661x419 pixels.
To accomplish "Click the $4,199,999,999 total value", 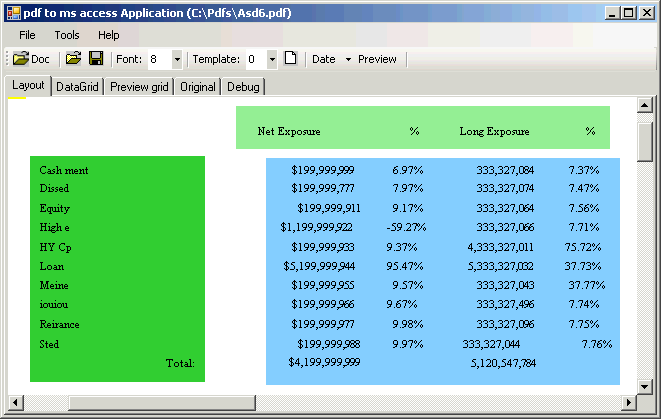I will [x=324, y=362].
